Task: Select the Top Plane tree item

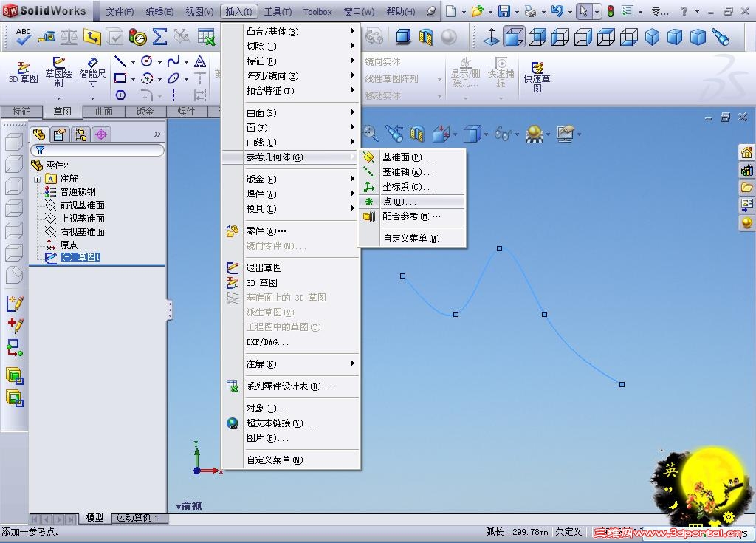Action: point(75,218)
